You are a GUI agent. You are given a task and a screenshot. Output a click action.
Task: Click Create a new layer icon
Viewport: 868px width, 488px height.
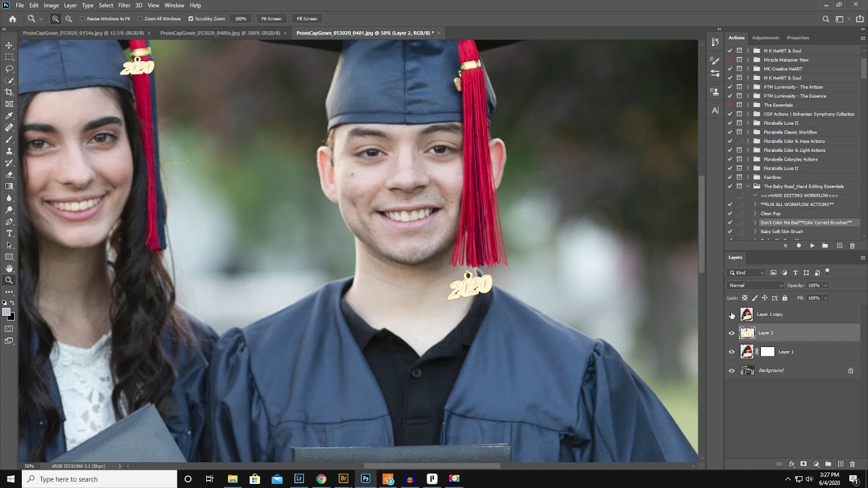[x=840, y=464]
